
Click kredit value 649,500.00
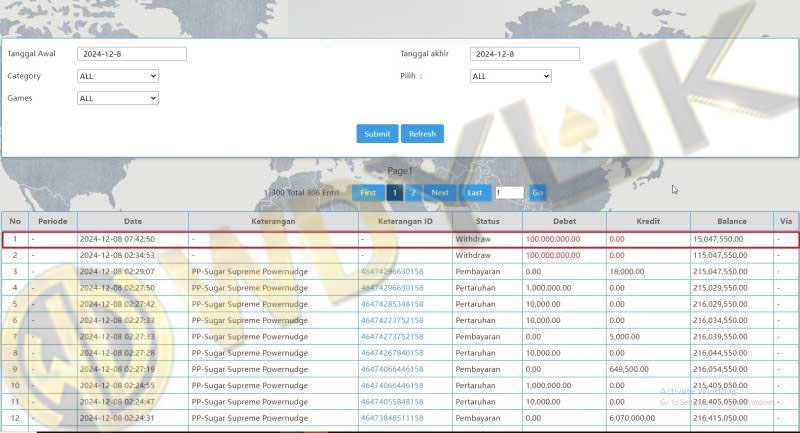click(629, 369)
